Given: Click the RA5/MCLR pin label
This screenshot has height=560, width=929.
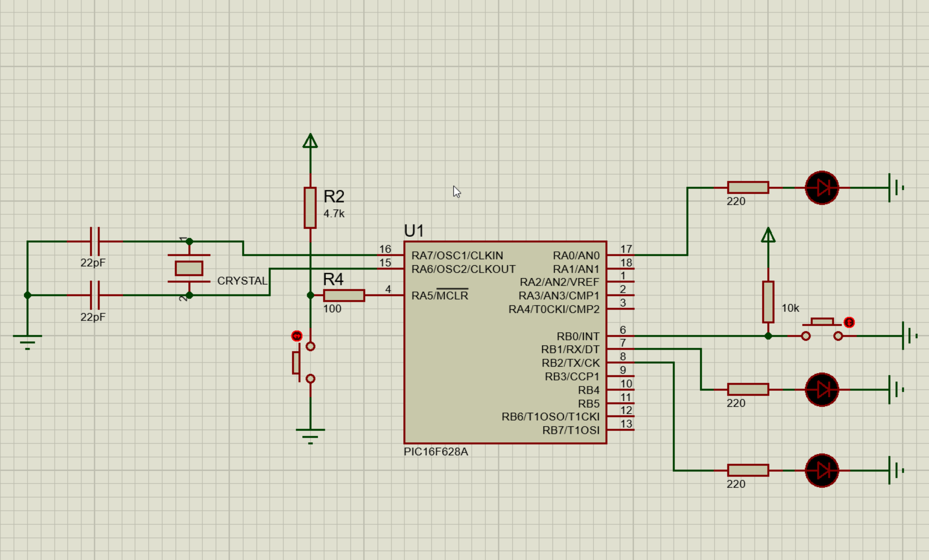Looking at the screenshot, I should (439, 296).
